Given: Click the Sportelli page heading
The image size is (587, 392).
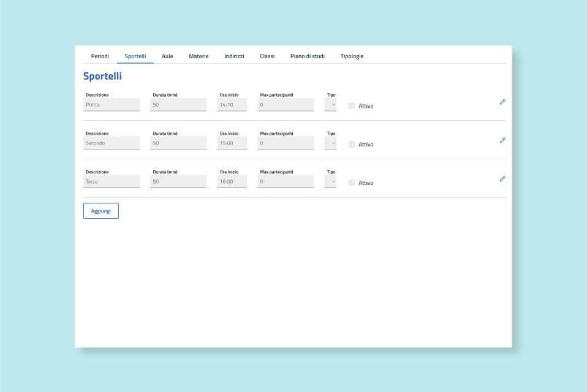Looking at the screenshot, I should pos(102,77).
